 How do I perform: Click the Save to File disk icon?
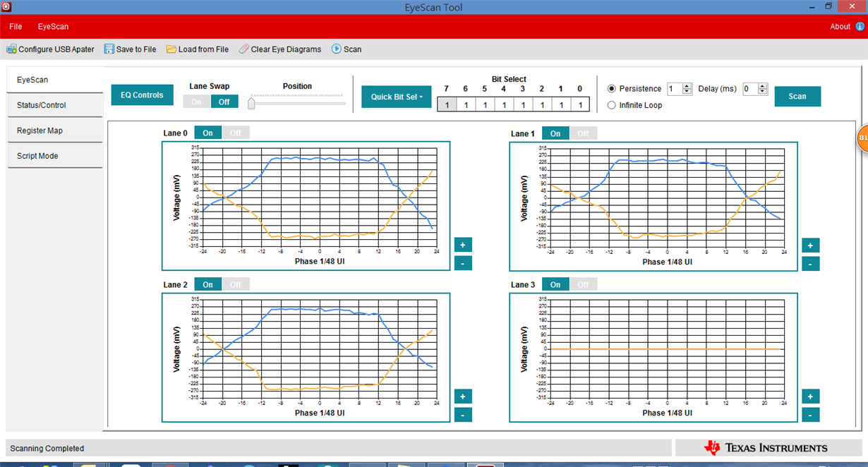click(109, 49)
